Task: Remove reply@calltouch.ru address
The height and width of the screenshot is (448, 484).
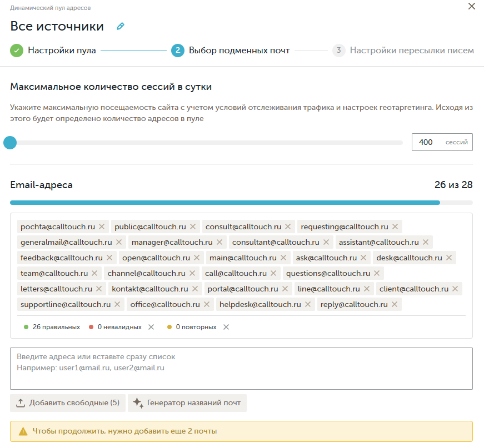Action: point(395,304)
